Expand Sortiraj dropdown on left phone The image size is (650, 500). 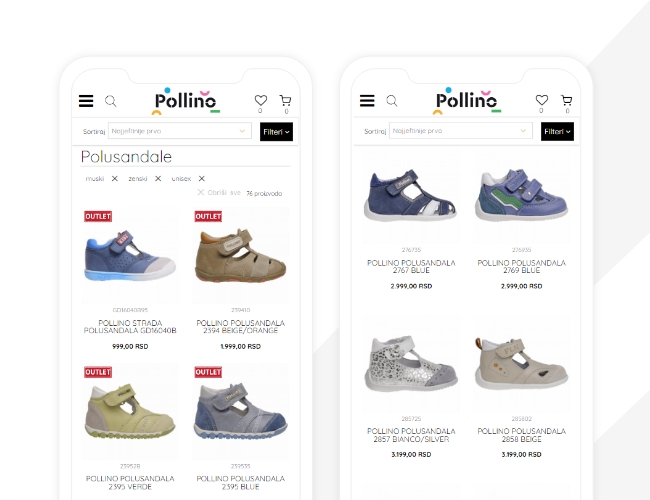[179, 131]
